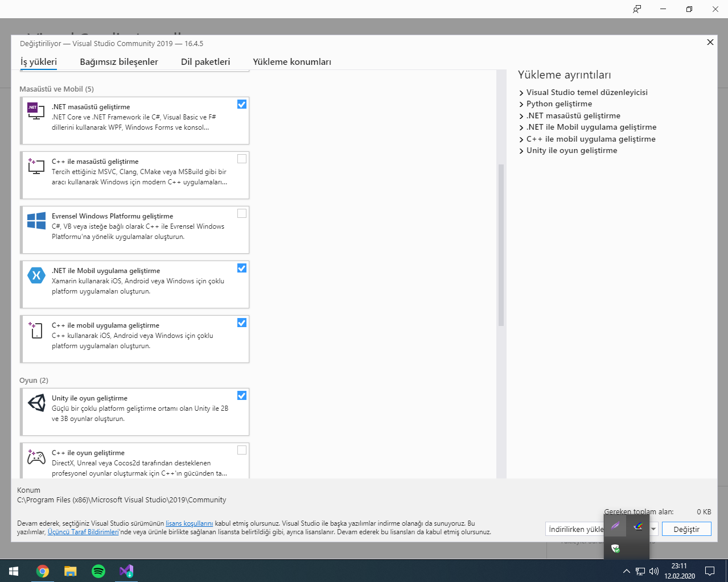This screenshot has width=728, height=582.
Task: Check C++ ile oyun geliştirme workload
Action: click(242, 450)
